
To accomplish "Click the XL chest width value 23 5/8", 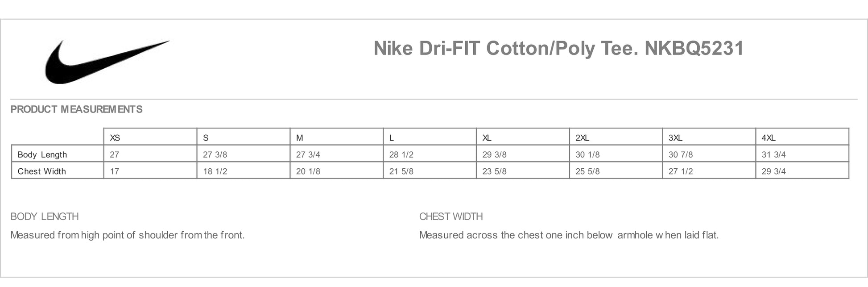I will coord(494,171).
